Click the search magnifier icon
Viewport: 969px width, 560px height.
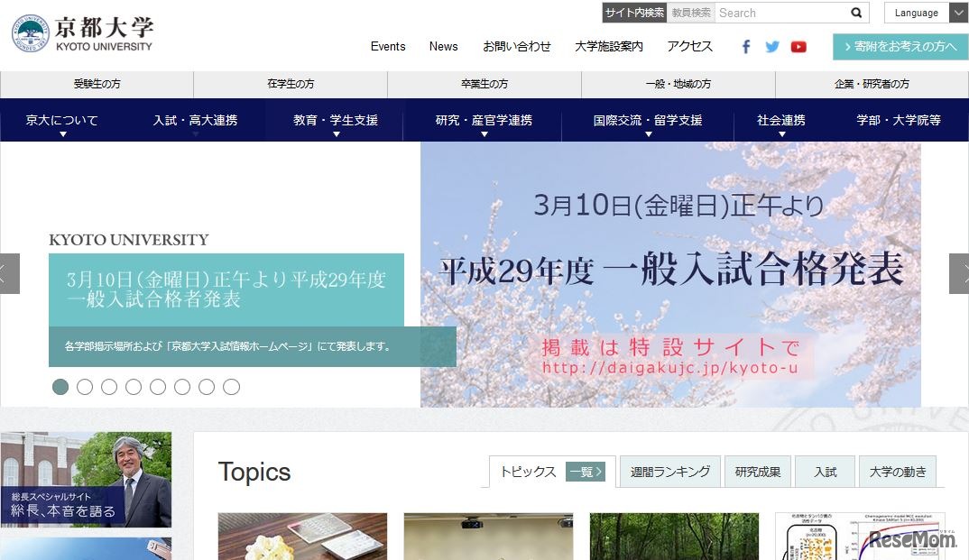(856, 13)
